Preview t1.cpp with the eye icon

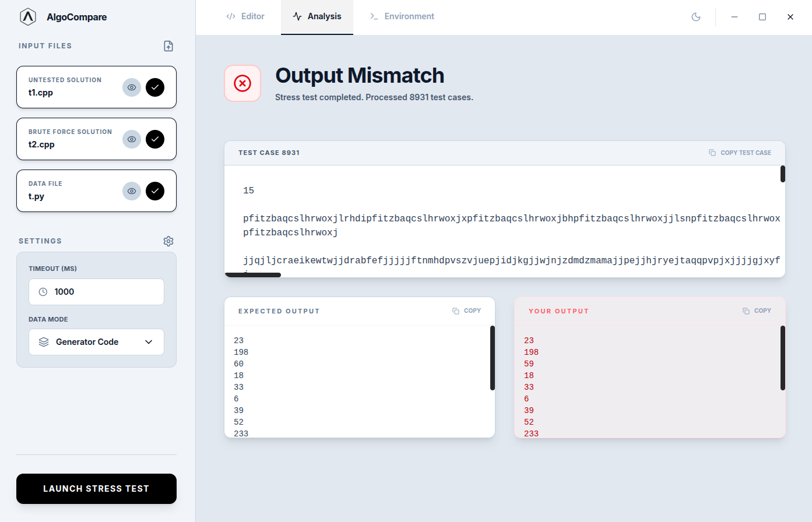pos(132,87)
